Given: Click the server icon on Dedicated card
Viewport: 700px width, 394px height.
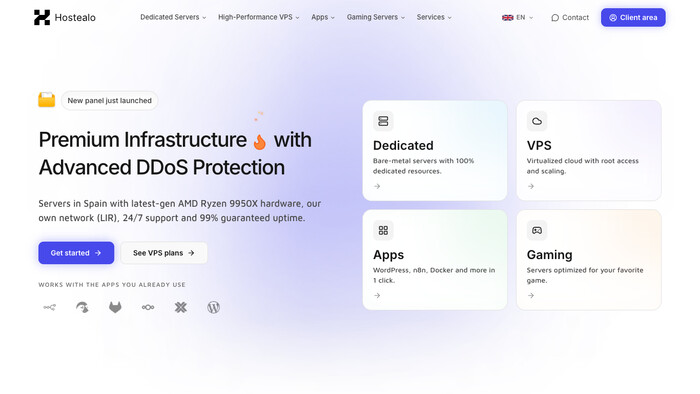Looking at the screenshot, I should click(383, 121).
